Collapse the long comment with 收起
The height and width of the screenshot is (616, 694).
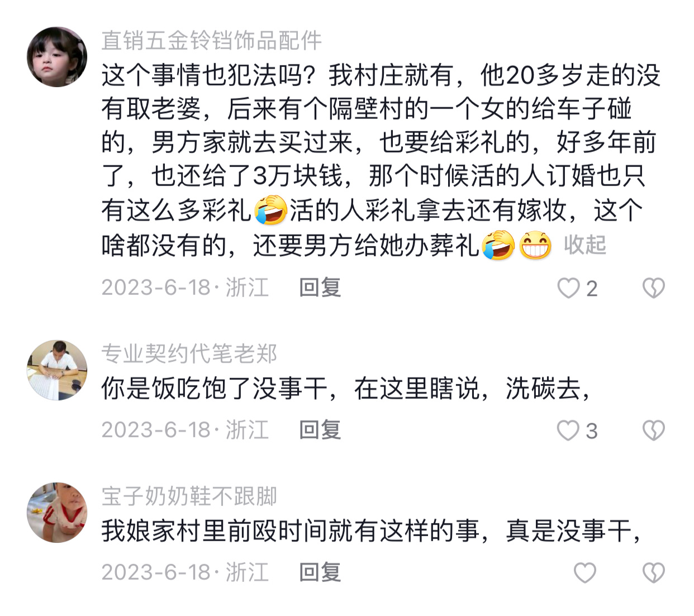click(x=584, y=245)
